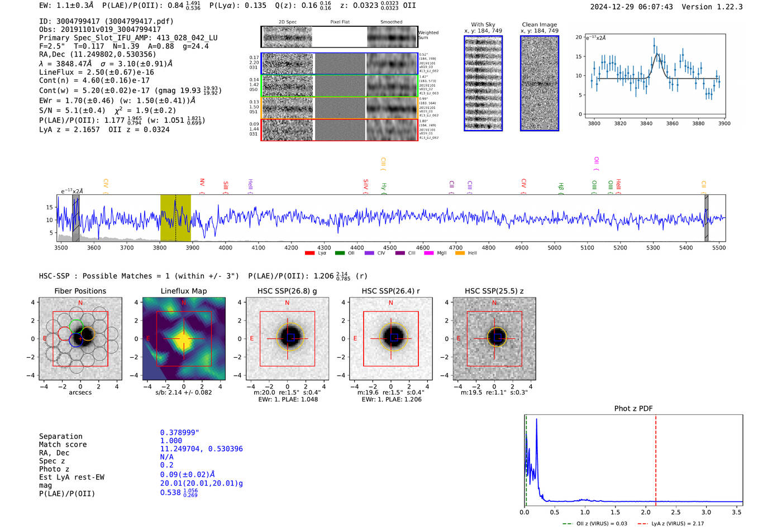The image size is (782, 532).
Task: Click the magenta MgII legend swatch
Action: coord(429,253)
